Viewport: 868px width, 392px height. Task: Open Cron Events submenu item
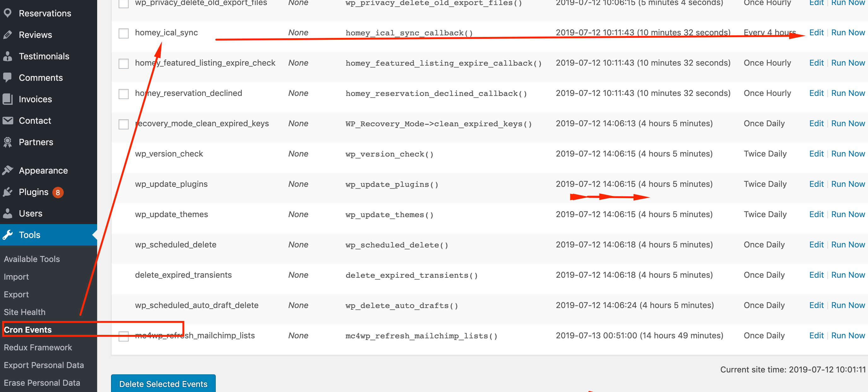point(28,330)
